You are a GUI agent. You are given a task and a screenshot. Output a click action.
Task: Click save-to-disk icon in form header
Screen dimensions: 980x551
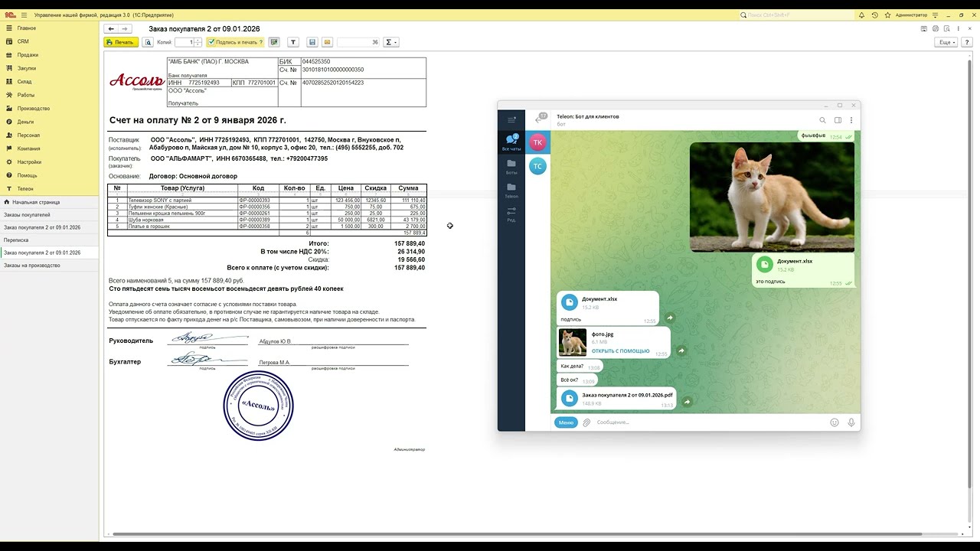click(924, 29)
